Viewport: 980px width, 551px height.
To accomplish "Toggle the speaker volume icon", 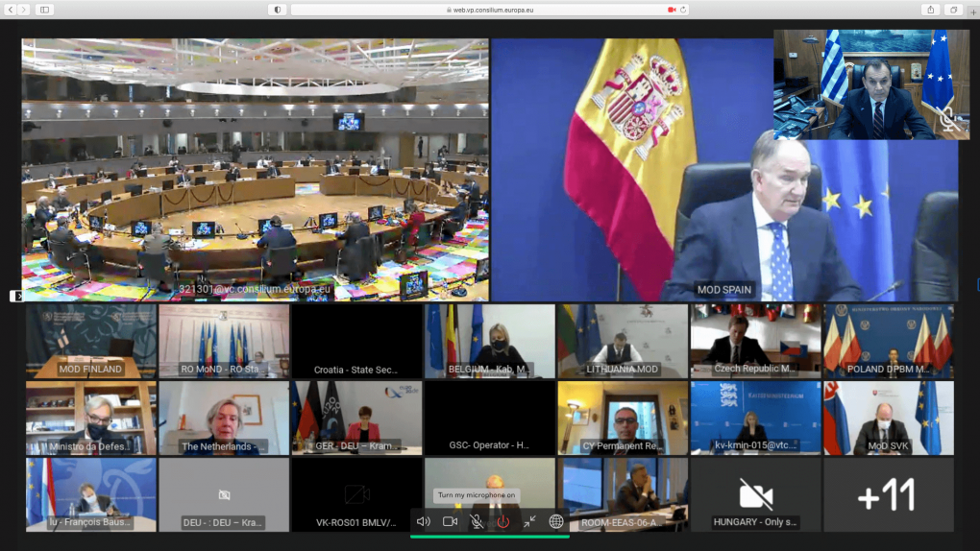I will tap(423, 521).
